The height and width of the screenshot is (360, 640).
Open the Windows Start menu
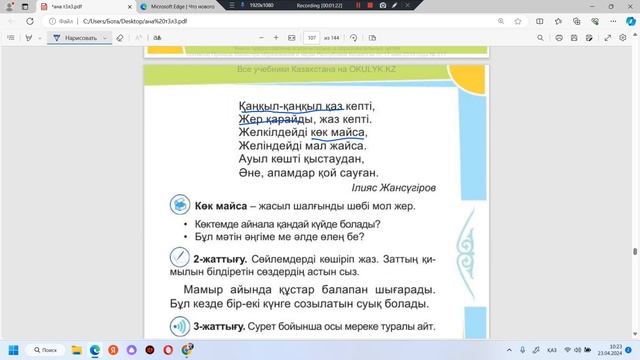[x=13, y=350]
